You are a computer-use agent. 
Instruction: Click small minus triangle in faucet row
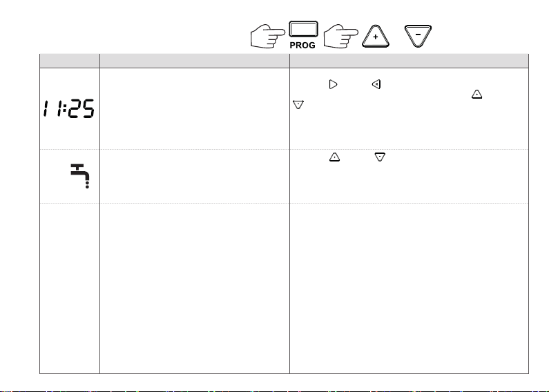pos(380,157)
